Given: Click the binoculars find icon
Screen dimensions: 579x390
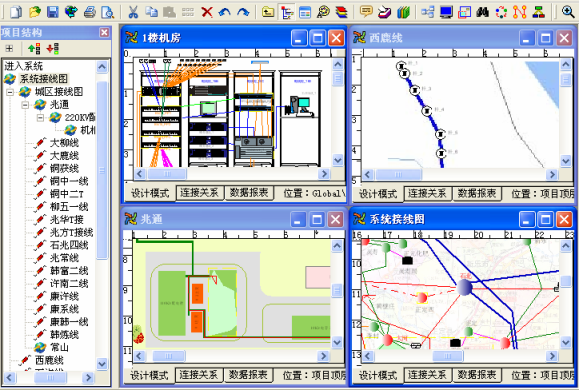Looking at the screenshot, I should [483, 12].
